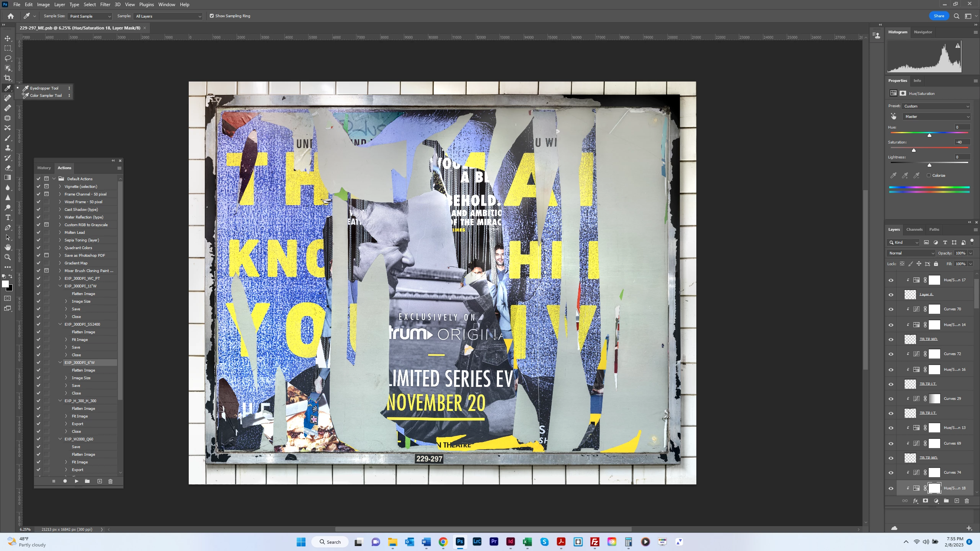Open Excel from the Windows taskbar

coord(527,541)
